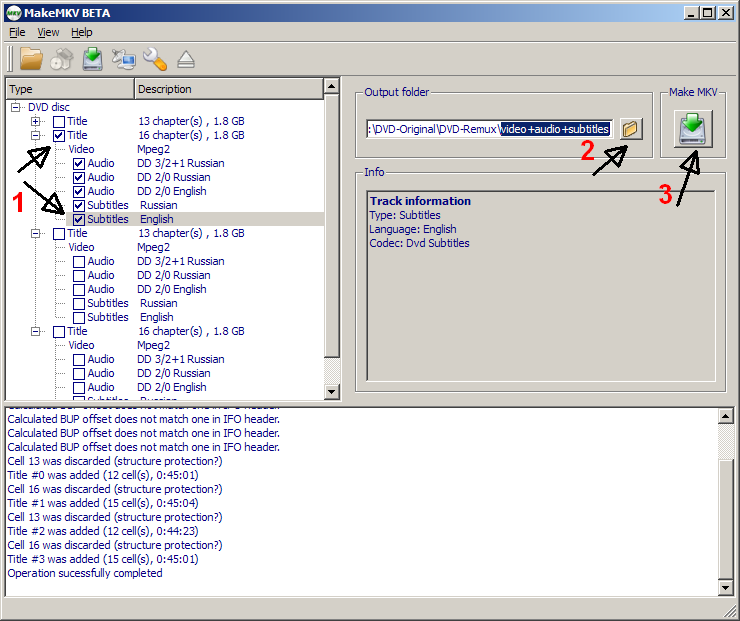
Task: Open the File menu
Action: point(17,33)
